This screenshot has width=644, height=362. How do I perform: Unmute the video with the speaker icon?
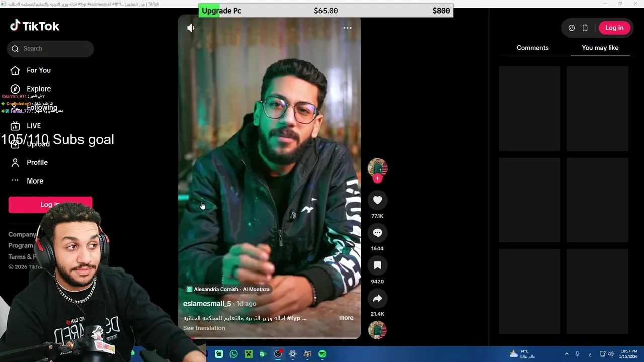[191, 28]
